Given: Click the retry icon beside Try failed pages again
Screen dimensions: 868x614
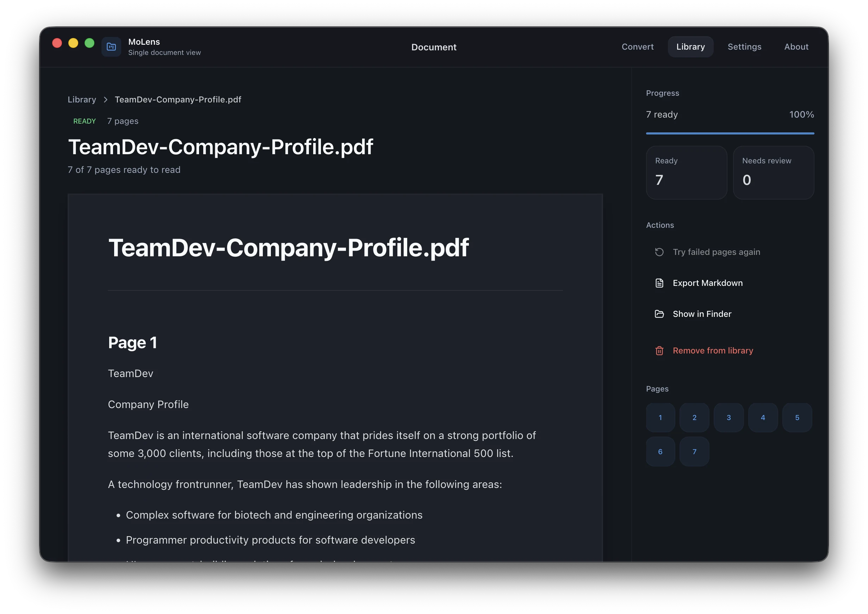Looking at the screenshot, I should 659,252.
